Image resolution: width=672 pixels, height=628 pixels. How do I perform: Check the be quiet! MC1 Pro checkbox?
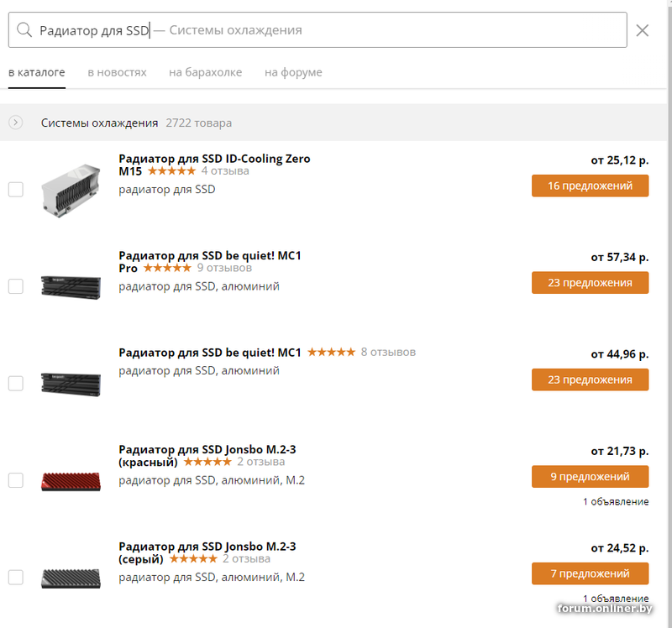pos(15,286)
